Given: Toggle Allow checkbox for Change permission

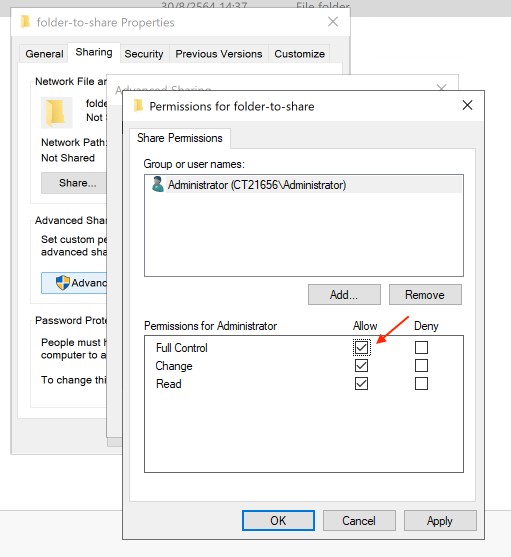Looking at the screenshot, I should pos(361,366).
